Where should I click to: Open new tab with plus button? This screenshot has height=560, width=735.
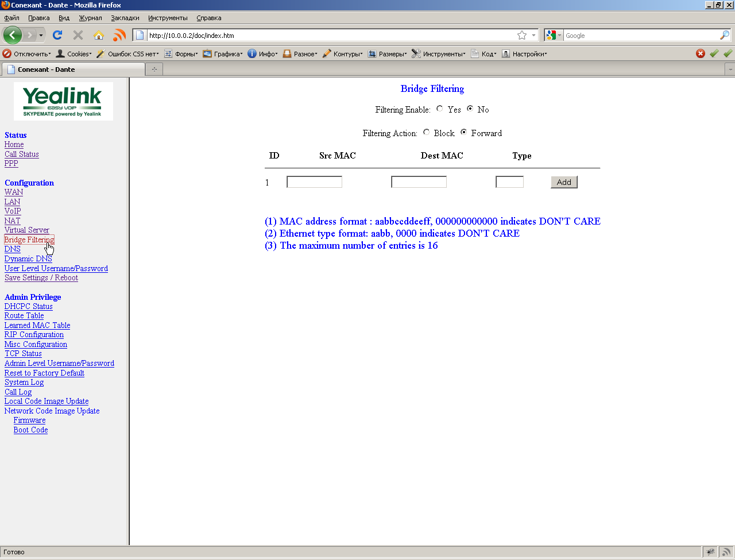(x=154, y=69)
